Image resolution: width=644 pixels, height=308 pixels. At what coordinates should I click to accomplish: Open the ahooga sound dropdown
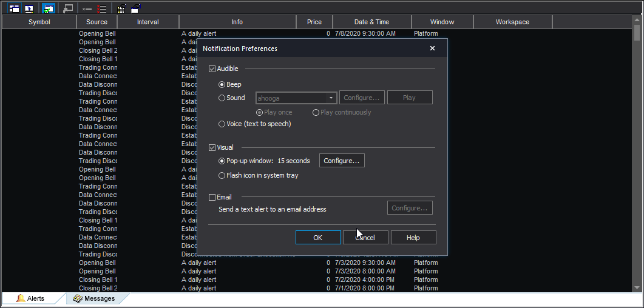coord(296,98)
